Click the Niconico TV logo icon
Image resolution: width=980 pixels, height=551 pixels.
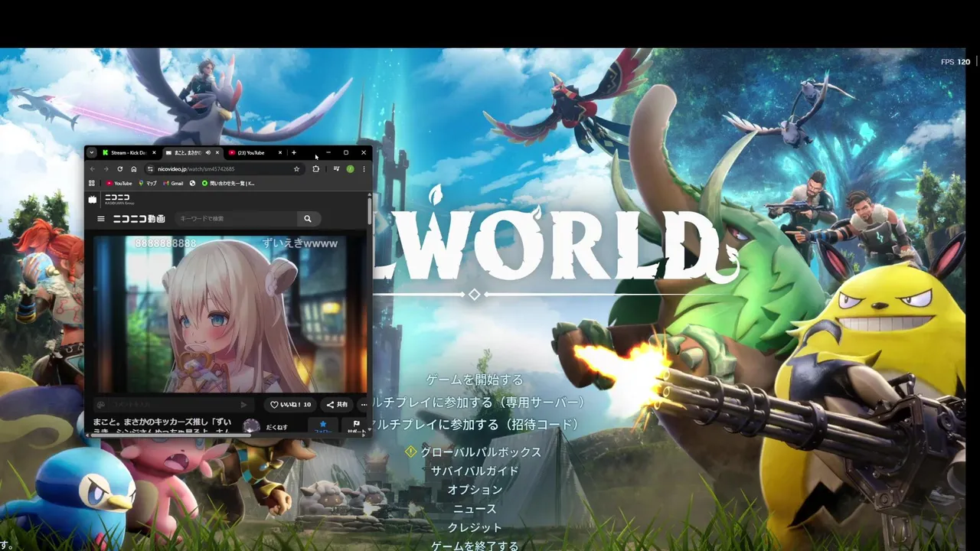93,200
